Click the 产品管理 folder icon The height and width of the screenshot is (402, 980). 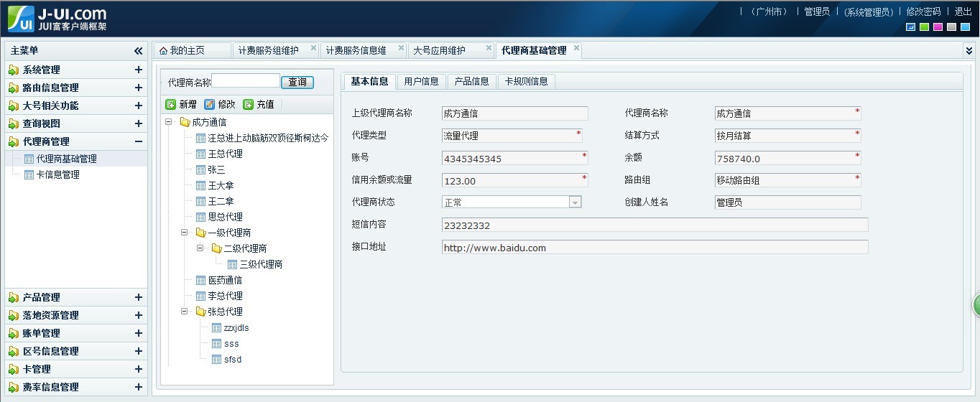[x=14, y=297]
